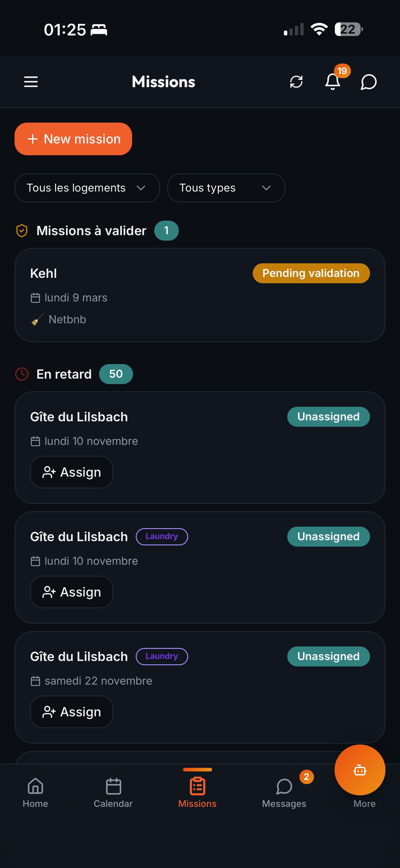The height and width of the screenshot is (868, 400).
Task: Expand the Tous les logements dropdown
Action: (87, 188)
